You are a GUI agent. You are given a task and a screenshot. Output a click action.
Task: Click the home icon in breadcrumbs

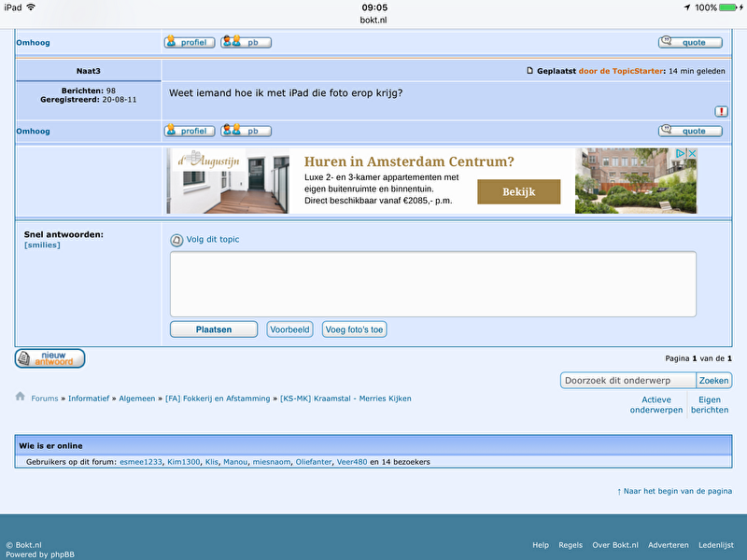[21, 397]
